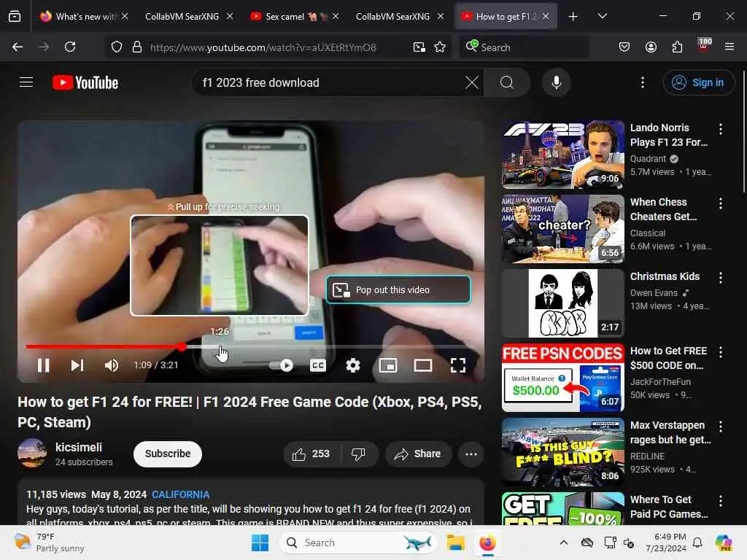Viewport: 747px width, 560px height.
Task: Open When Chess Cheaters Get video thumbnail
Action: click(x=562, y=228)
